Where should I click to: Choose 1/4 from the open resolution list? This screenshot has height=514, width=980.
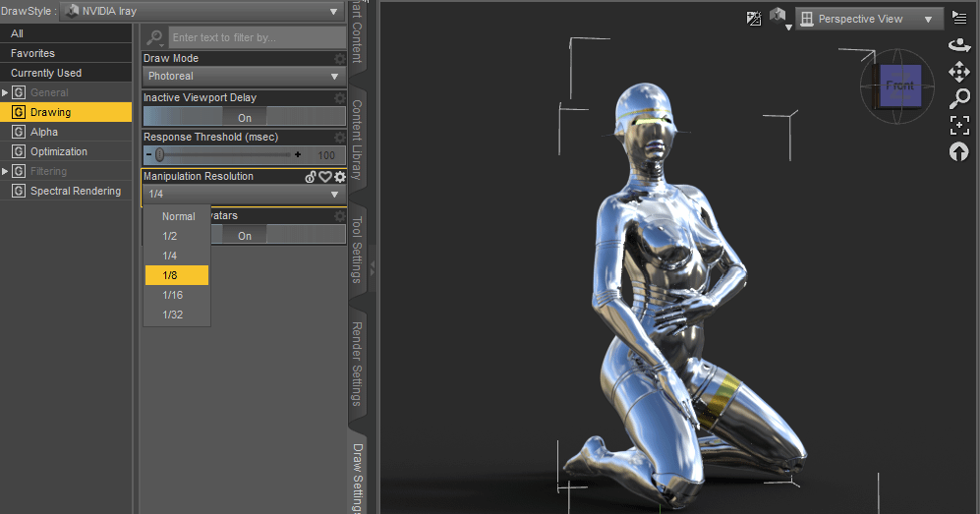click(x=177, y=256)
